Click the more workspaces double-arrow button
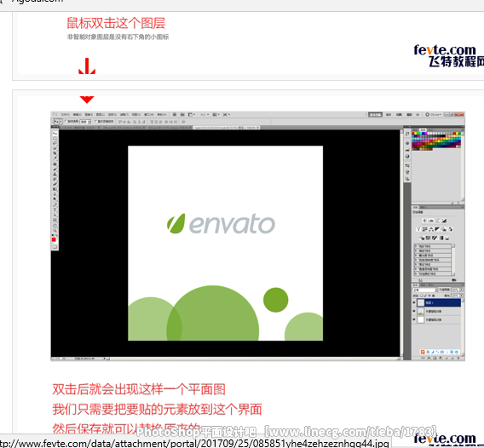The width and height of the screenshot is (484, 448). coord(418,114)
